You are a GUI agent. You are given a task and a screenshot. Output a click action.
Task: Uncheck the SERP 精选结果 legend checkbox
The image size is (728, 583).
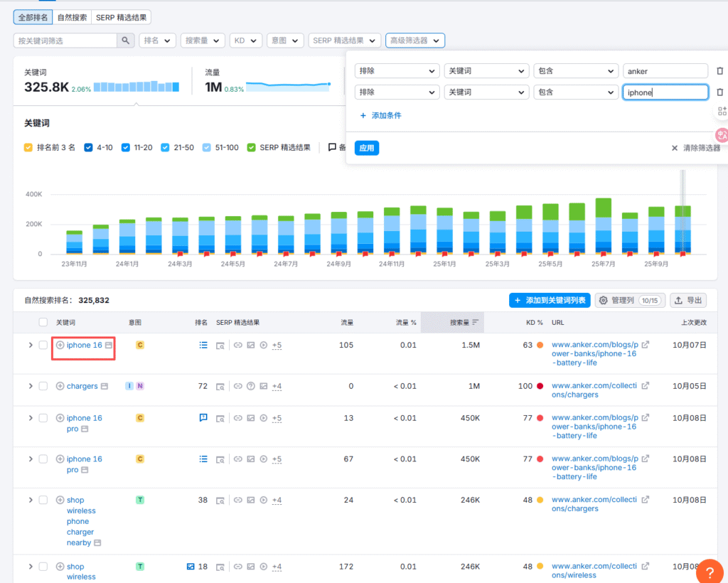[252, 148]
